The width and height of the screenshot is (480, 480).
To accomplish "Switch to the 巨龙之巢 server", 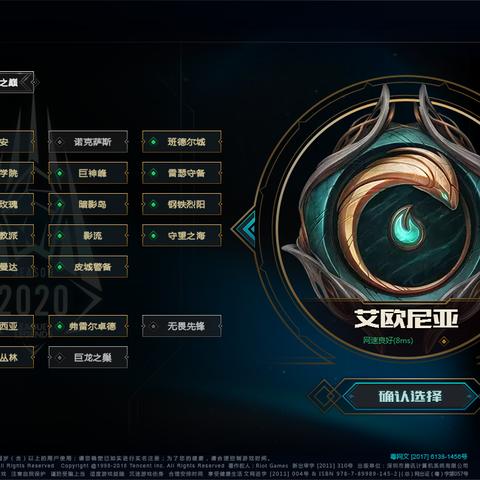I will (x=88, y=357).
